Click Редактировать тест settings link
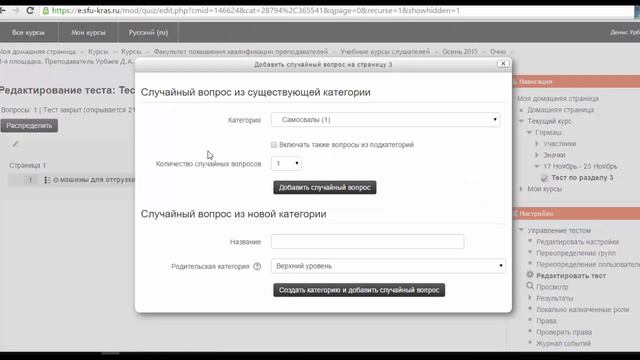This screenshot has width=640, height=360. click(571, 276)
